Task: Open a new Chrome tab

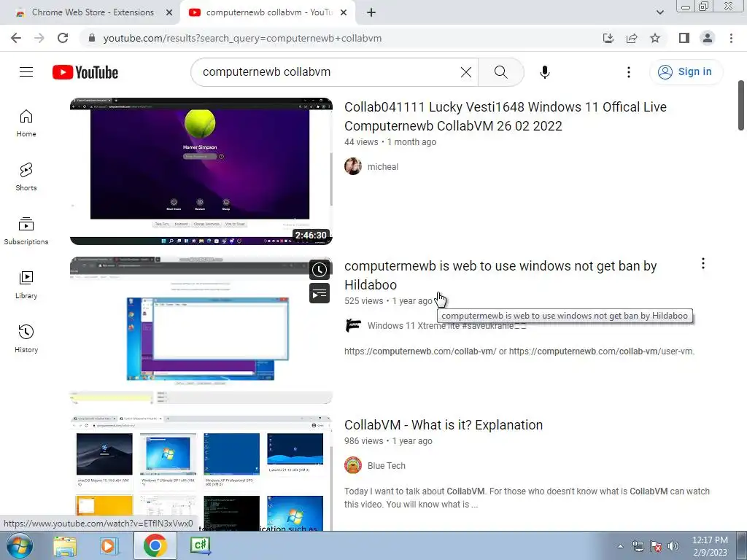Action: [x=371, y=12]
